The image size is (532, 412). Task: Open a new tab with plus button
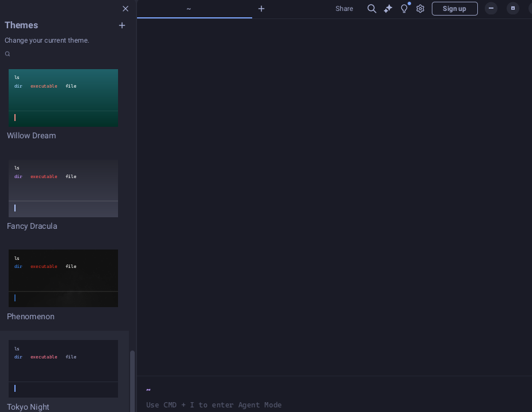tap(261, 9)
